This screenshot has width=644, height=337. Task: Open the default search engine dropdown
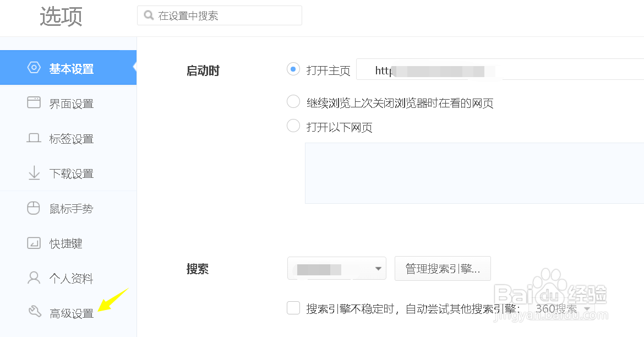tap(337, 268)
